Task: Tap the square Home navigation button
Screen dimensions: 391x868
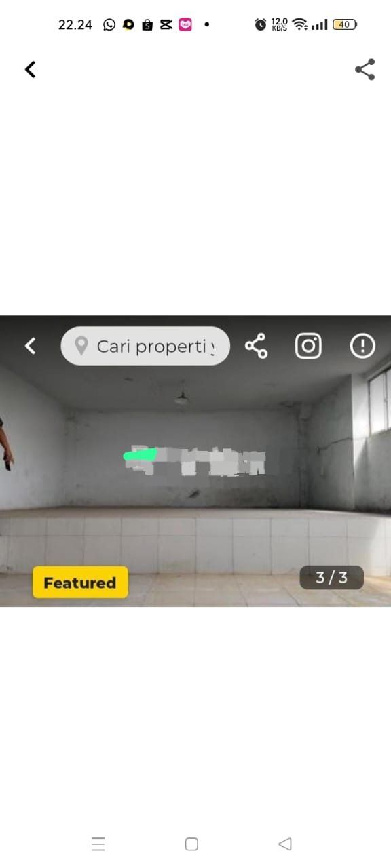Action: coord(192,844)
